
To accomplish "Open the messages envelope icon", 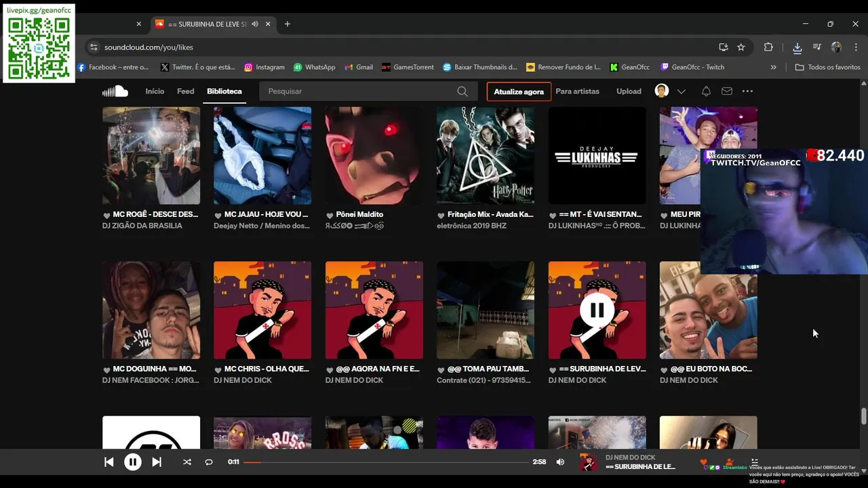I will coord(727,91).
